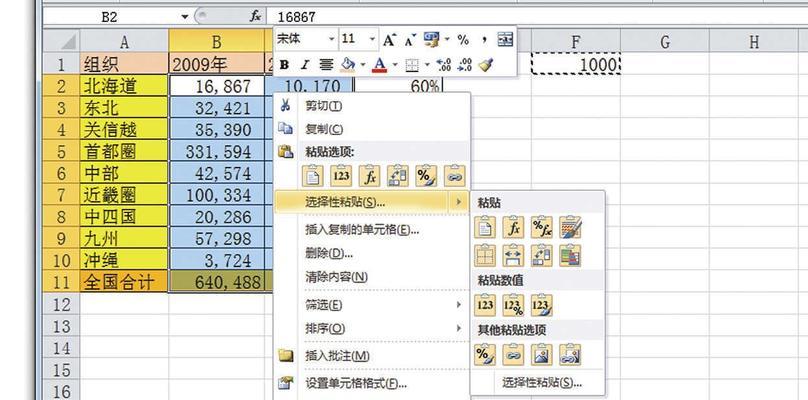Choose Formulas fx icon in 粘贴选项 row

pyautogui.click(x=369, y=176)
